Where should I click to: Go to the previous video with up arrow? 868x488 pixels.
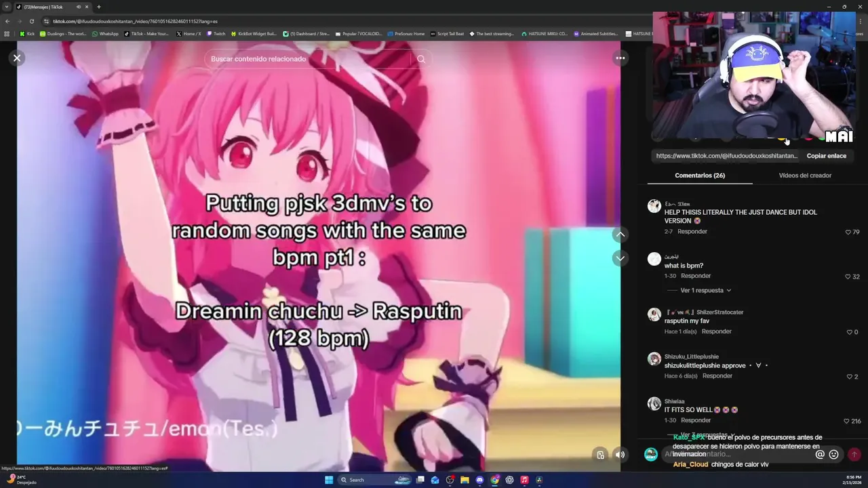coord(620,235)
